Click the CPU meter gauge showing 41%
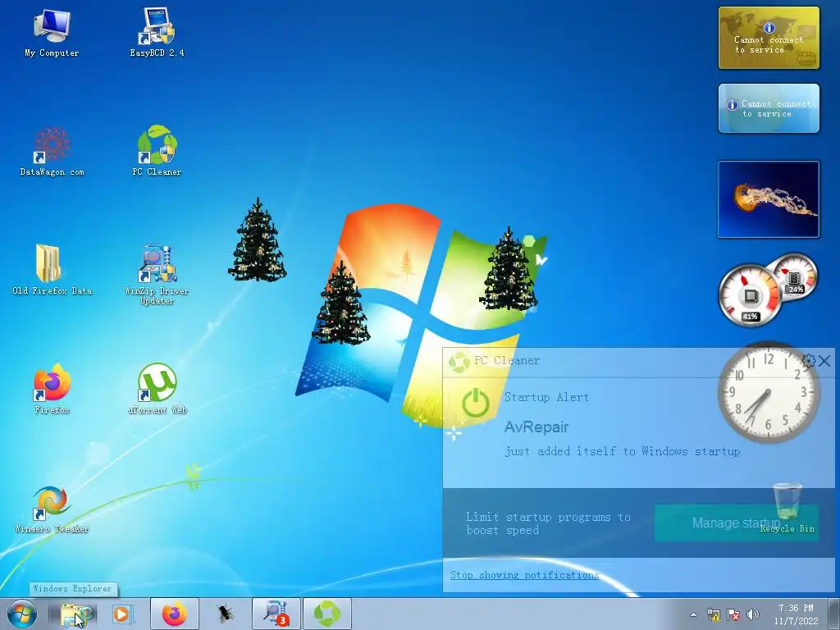Image resolution: width=840 pixels, height=630 pixels. (x=750, y=294)
